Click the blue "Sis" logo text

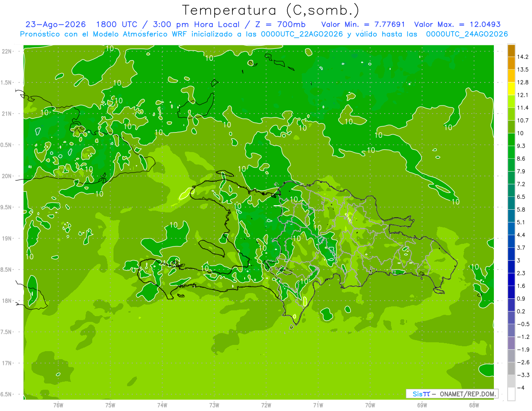417,394
